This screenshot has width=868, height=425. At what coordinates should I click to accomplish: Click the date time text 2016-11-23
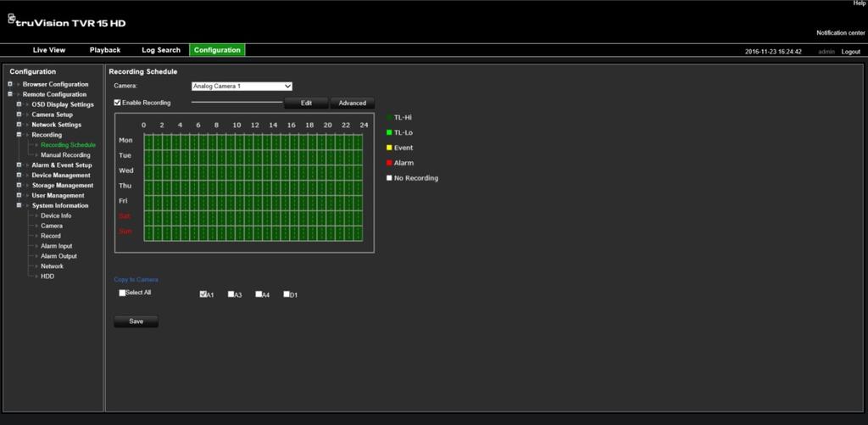coord(773,52)
